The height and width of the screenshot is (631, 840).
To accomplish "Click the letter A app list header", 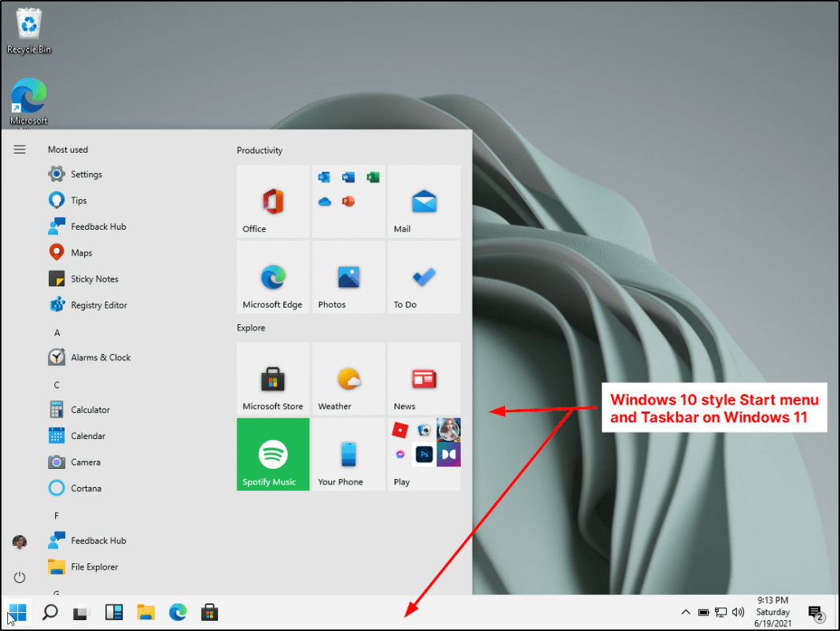I will (x=57, y=333).
